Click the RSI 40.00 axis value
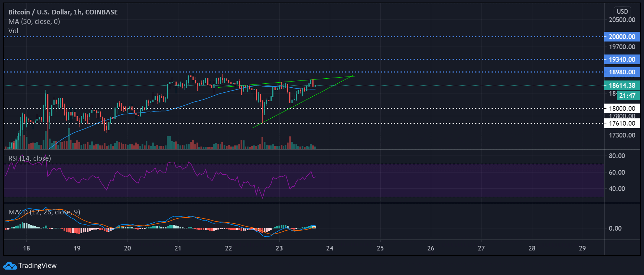This screenshot has height=275, width=644. tap(617, 189)
